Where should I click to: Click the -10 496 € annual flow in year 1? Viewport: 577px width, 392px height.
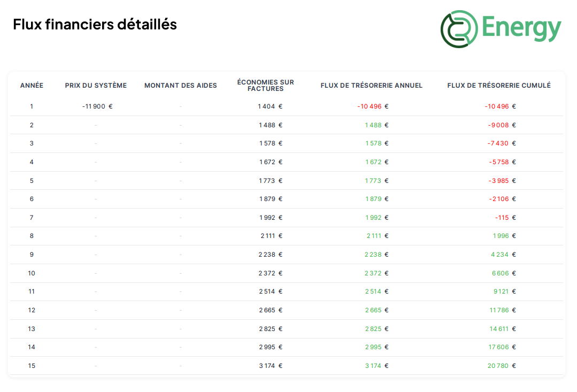tap(372, 106)
